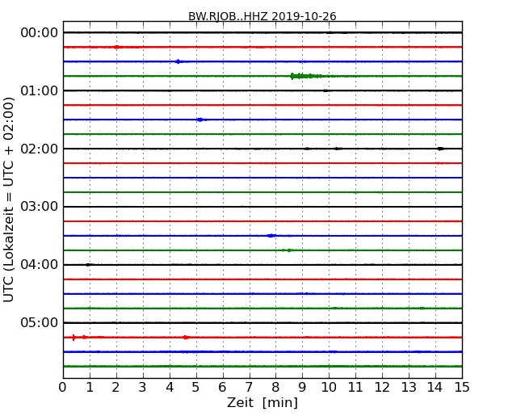Click x-axis tick label 13
Viewport: 525px width, 420px height.
(x=409, y=388)
